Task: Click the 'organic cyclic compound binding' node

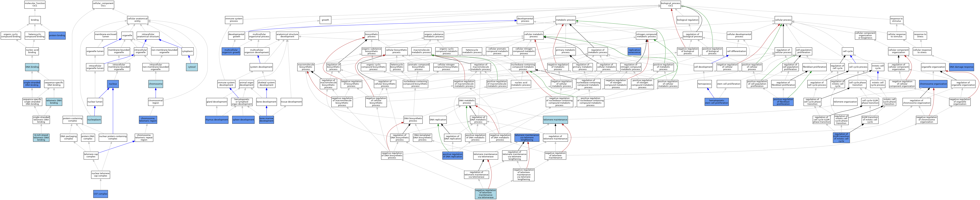Action: pyautogui.click(x=11, y=35)
